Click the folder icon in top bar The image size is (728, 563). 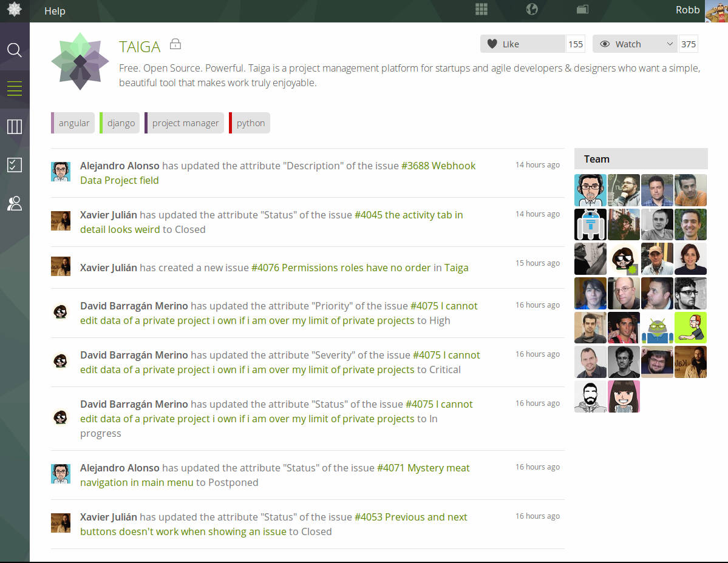pos(582,9)
